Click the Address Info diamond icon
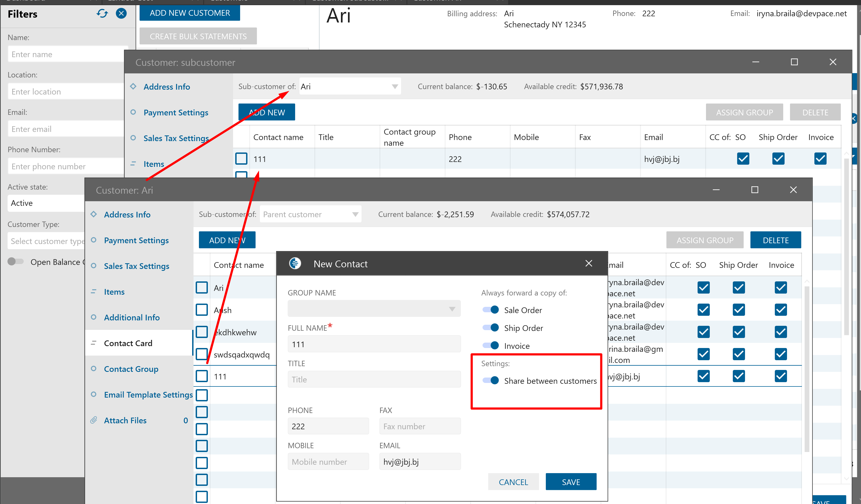The image size is (861, 504). pos(93,214)
